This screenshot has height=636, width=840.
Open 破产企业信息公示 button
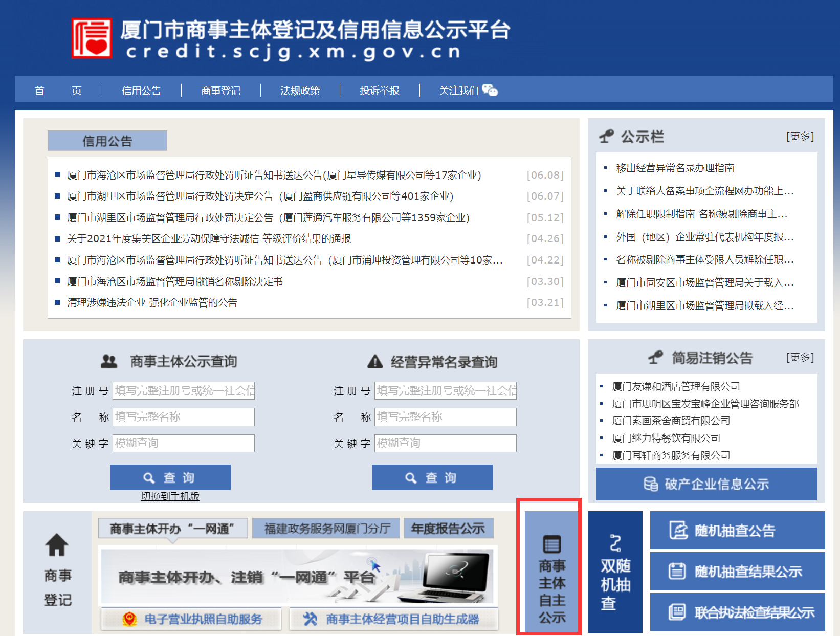tap(706, 484)
